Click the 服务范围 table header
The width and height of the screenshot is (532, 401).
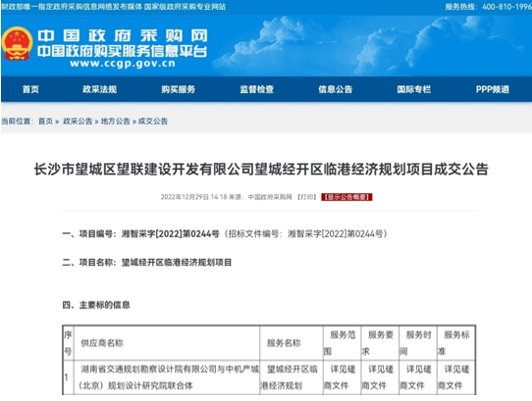pos(342,343)
